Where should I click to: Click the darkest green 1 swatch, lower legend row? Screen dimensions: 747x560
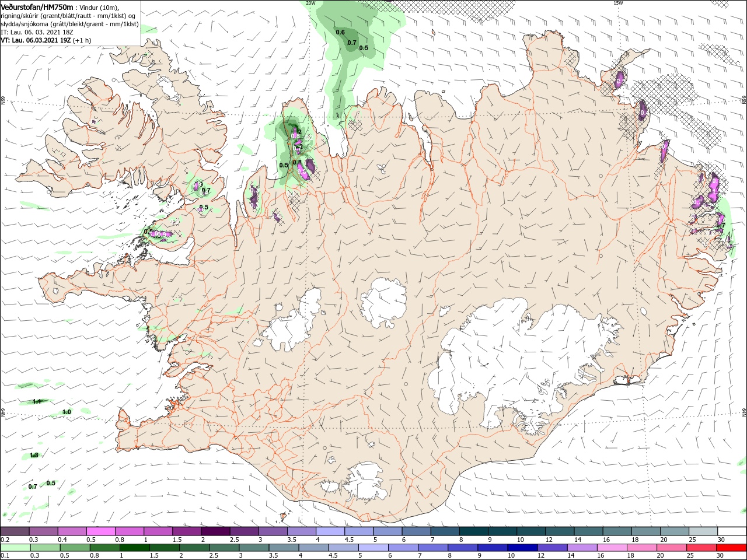coord(134,548)
